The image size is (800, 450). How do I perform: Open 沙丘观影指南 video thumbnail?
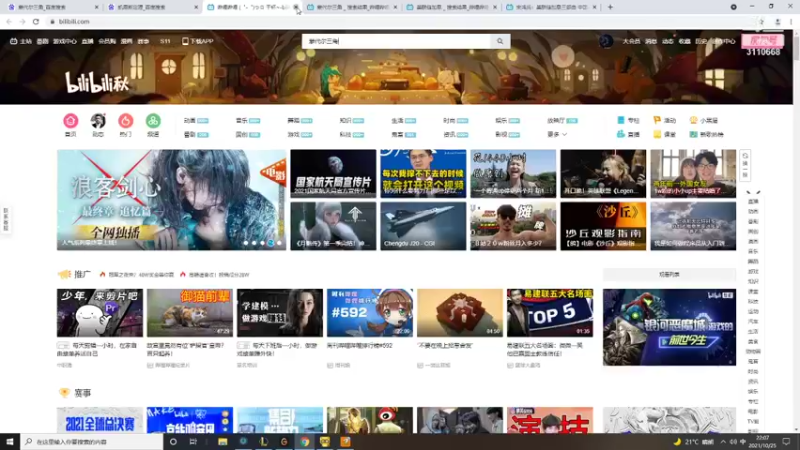click(603, 226)
